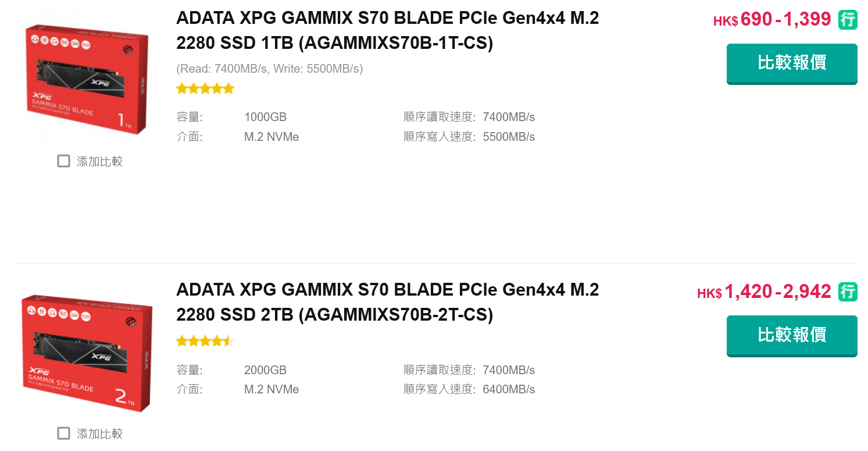The height and width of the screenshot is (451, 868).
Task: Click the 添加比較 label under the 2TB SSD
Action: (x=100, y=434)
